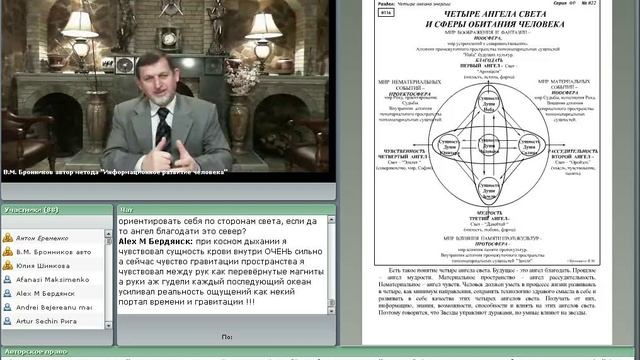The image size is (640, 360).
Task: Click the РАССУДИТЕЛЬНОСТЬ label right of the diagram
Action: click(573, 151)
